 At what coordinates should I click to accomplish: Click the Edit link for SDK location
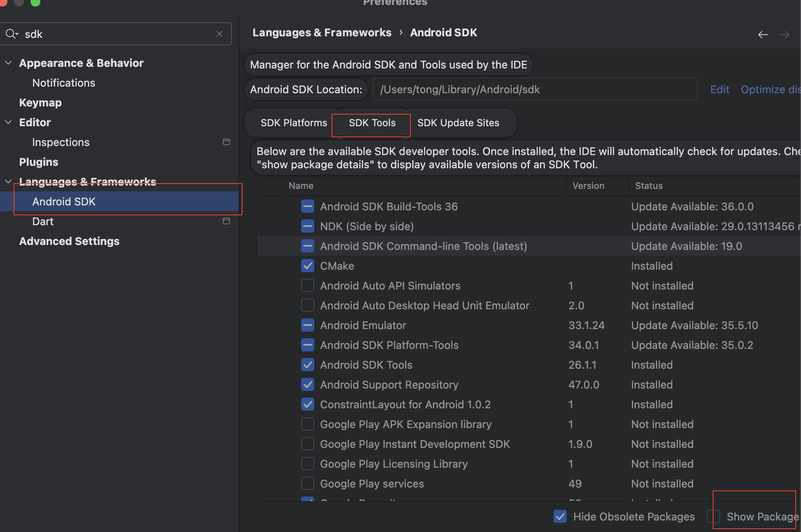pos(719,89)
